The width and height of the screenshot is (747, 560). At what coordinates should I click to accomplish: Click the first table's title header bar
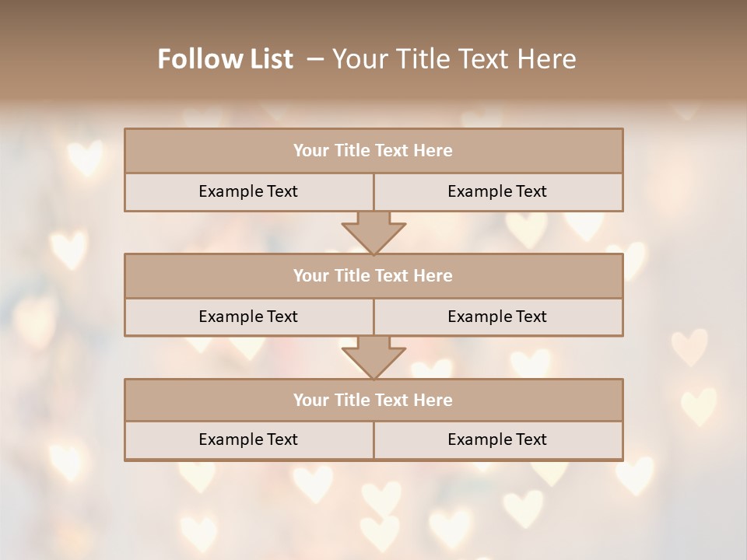click(373, 151)
